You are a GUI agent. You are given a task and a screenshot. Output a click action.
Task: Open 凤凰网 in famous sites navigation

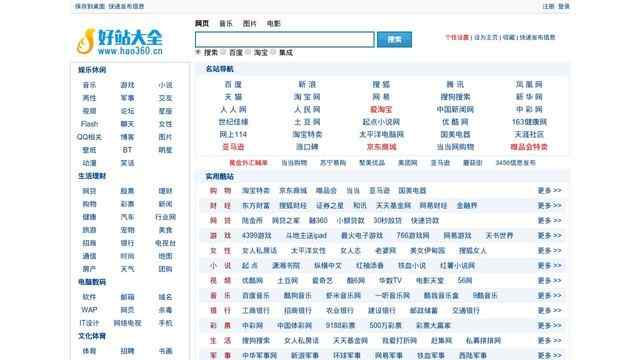tap(529, 84)
